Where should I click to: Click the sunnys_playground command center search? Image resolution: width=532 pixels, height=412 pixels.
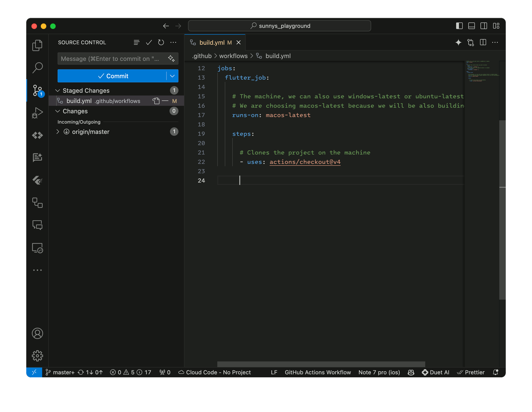pyautogui.click(x=279, y=26)
